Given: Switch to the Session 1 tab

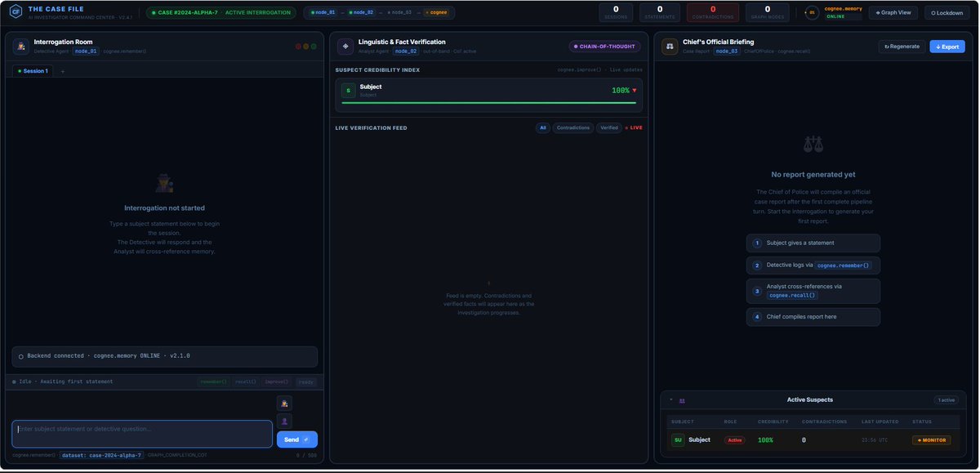Looking at the screenshot, I should pyautogui.click(x=33, y=71).
